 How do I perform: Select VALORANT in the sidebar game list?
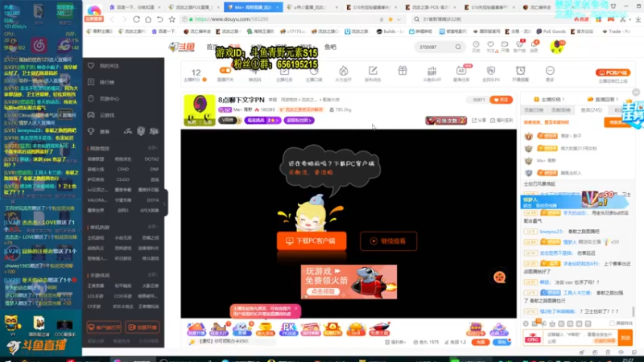tap(97, 200)
